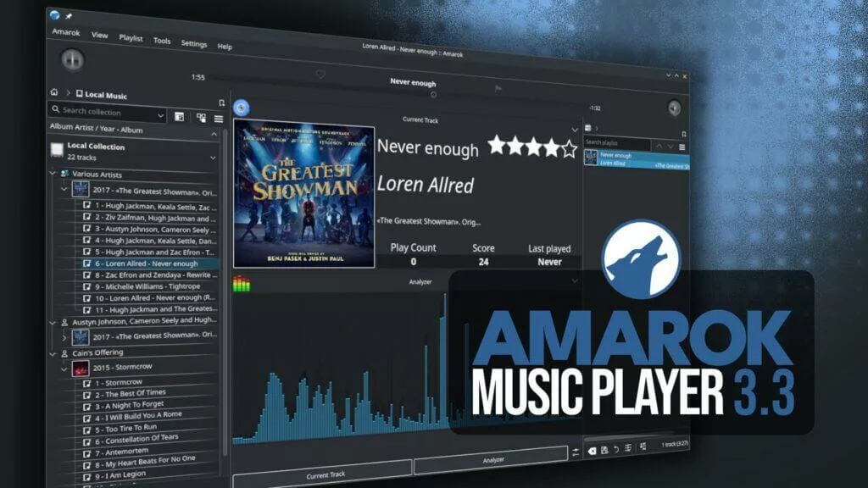Switch to the Analyzer tab at the bottom

point(491,460)
